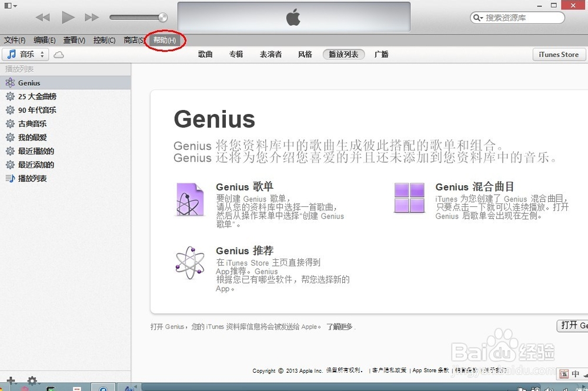588x391 pixels.
Task: Click the Genius 混合曲目 purple grid icon
Action: coord(409,198)
